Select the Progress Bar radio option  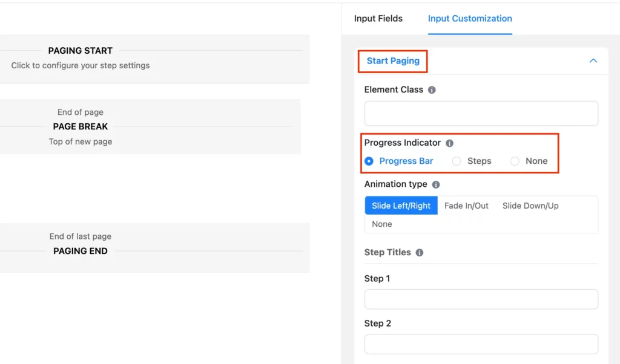coord(369,161)
